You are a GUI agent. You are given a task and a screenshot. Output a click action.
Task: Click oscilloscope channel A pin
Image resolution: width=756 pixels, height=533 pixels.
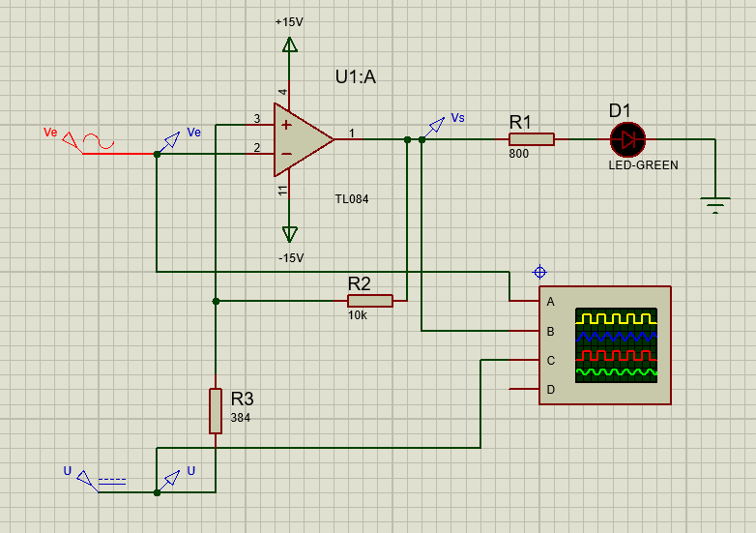point(524,301)
